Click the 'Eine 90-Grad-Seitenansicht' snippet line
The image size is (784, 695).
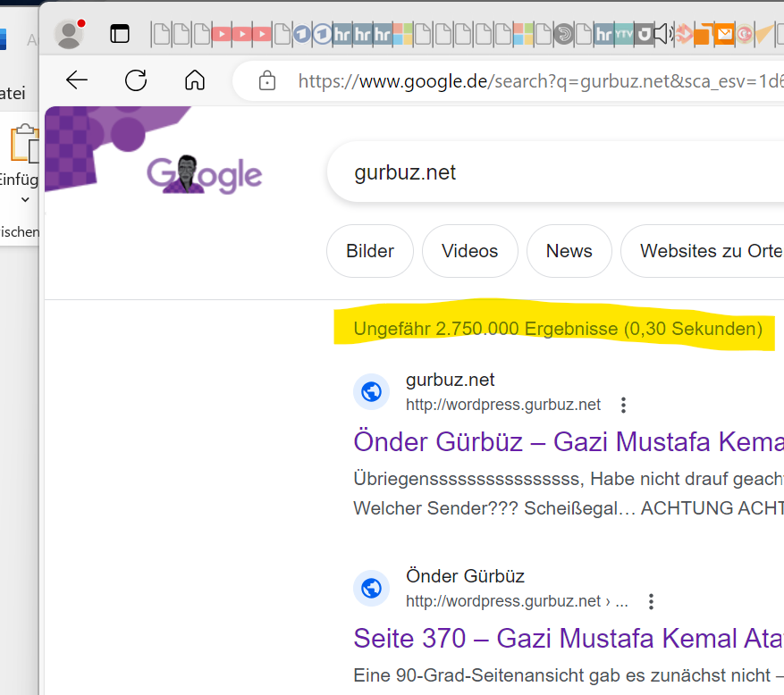click(x=569, y=675)
